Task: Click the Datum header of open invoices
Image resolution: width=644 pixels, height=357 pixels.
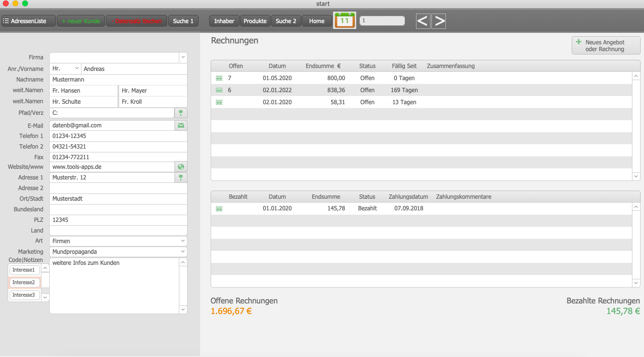Action: tap(277, 66)
